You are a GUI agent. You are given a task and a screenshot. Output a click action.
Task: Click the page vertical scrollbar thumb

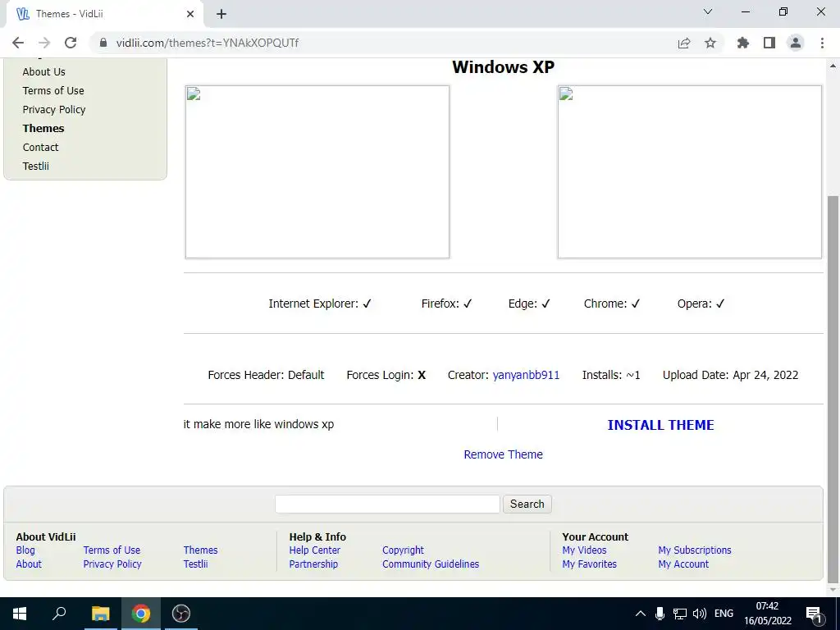coord(833,388)
